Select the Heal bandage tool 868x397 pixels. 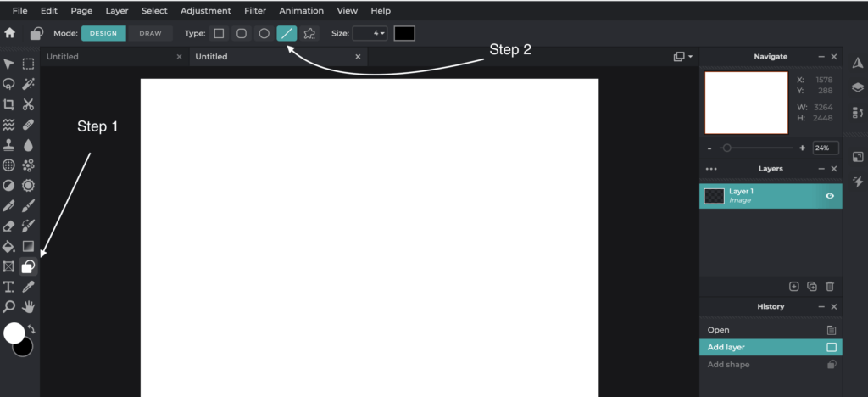[x=28, y=125]
